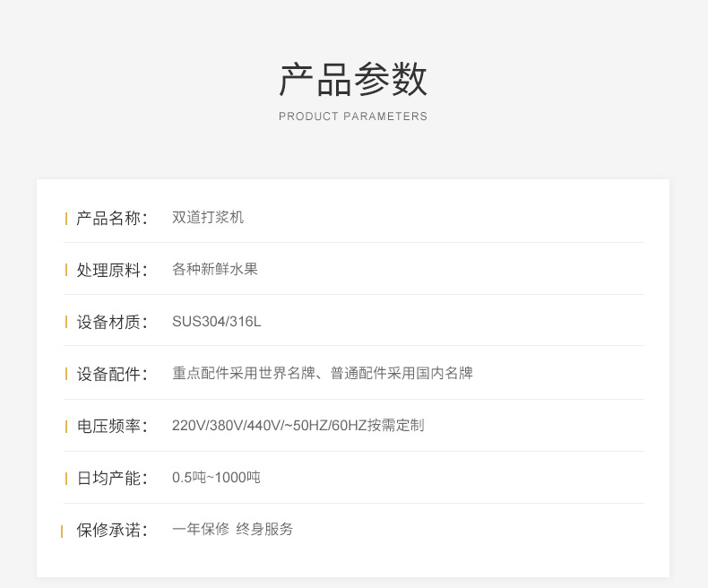
Task: Click the 设备配件 label
Action: (108, 374)
